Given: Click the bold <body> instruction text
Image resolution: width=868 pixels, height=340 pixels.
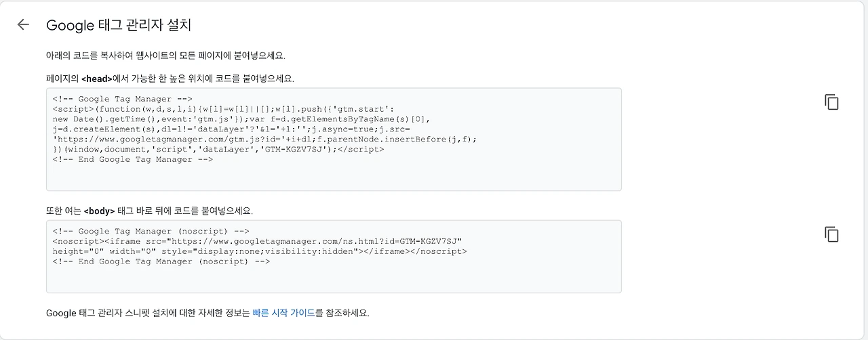Looking at the screenshot, I should [99, 211].
